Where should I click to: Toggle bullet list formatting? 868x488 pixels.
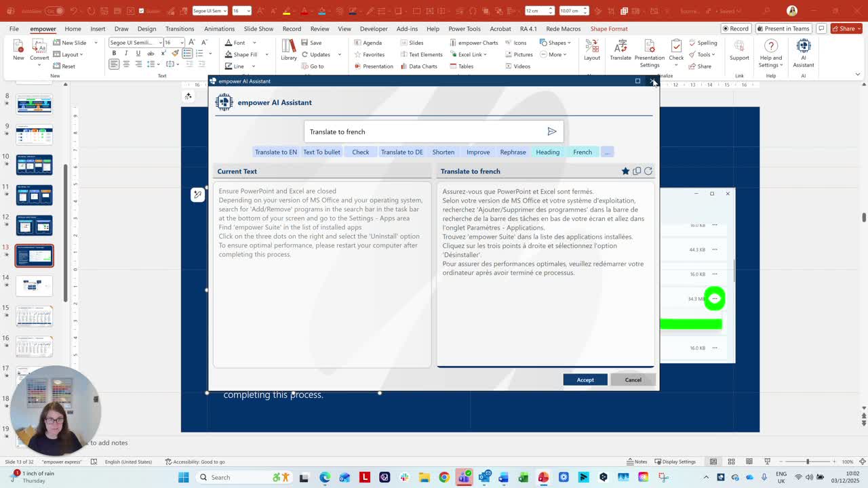coord(188,54)
